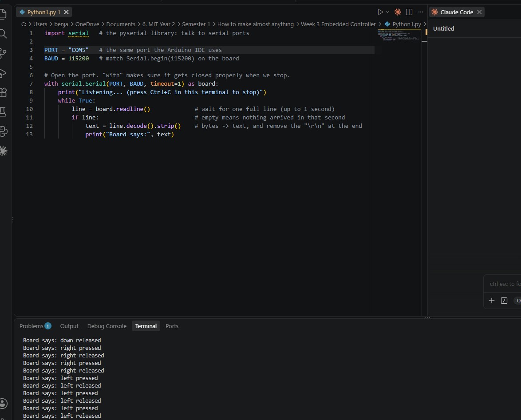Image resolution: width=521 pixels, height=420 pixels.
Task: Select the Terminal panel tab
Action: coord(146,326)
